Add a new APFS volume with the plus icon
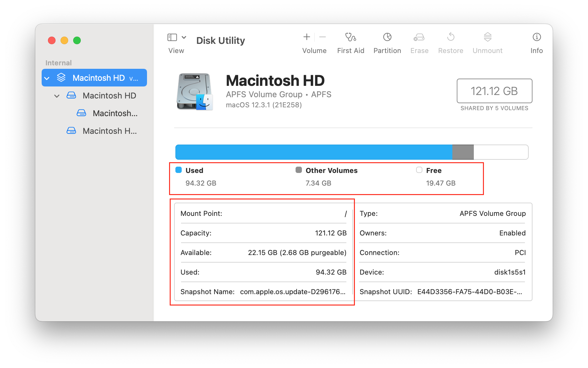 coord(306,37)
